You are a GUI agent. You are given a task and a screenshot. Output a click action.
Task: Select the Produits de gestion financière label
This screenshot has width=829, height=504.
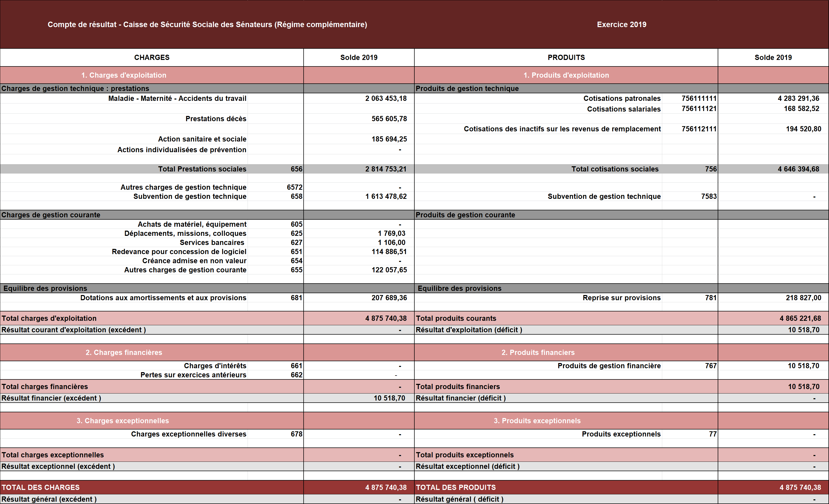609,366
